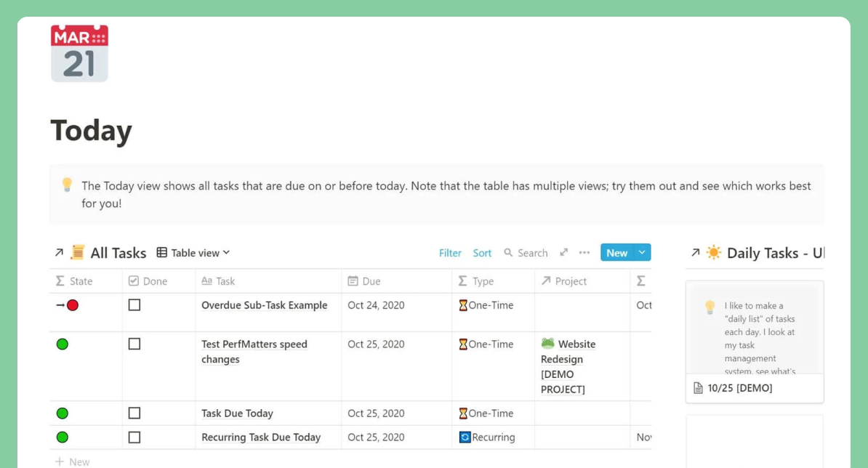The height and width of the screenshot is (468, 868).
Task: Click the frog icon of Website Redesign project
Action: [547, 343]
